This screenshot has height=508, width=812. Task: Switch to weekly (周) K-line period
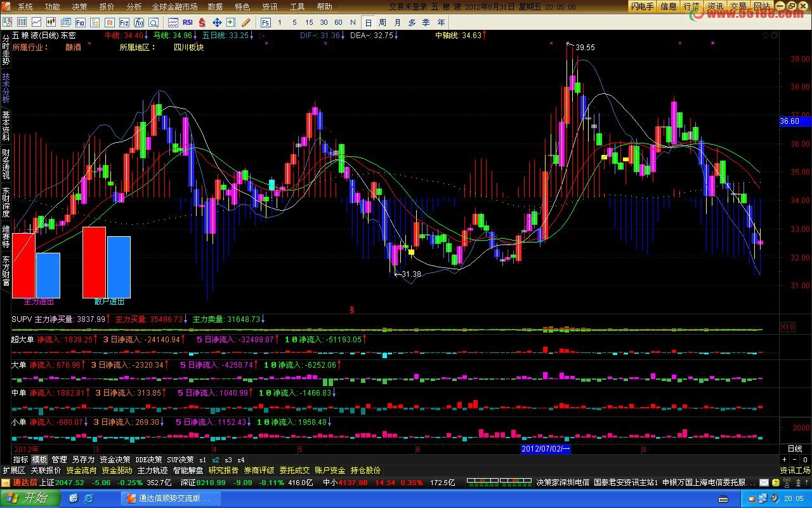click(383, 22)
